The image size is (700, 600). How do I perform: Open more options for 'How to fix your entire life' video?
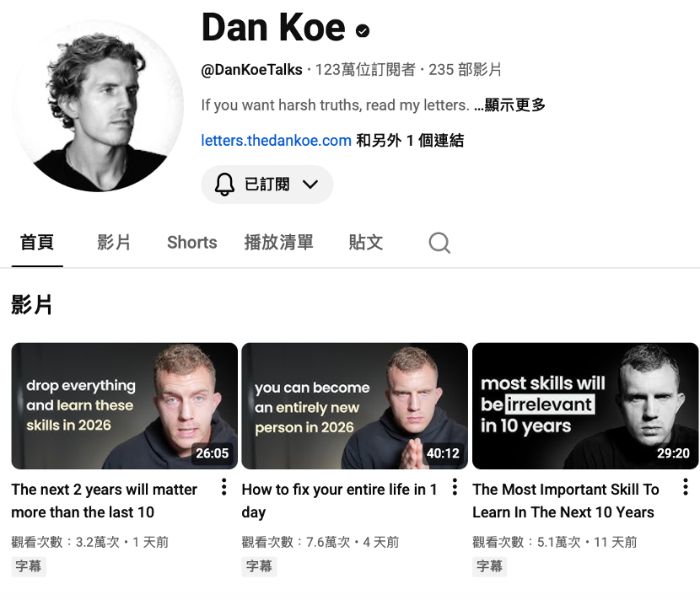(x=455, y=487)
